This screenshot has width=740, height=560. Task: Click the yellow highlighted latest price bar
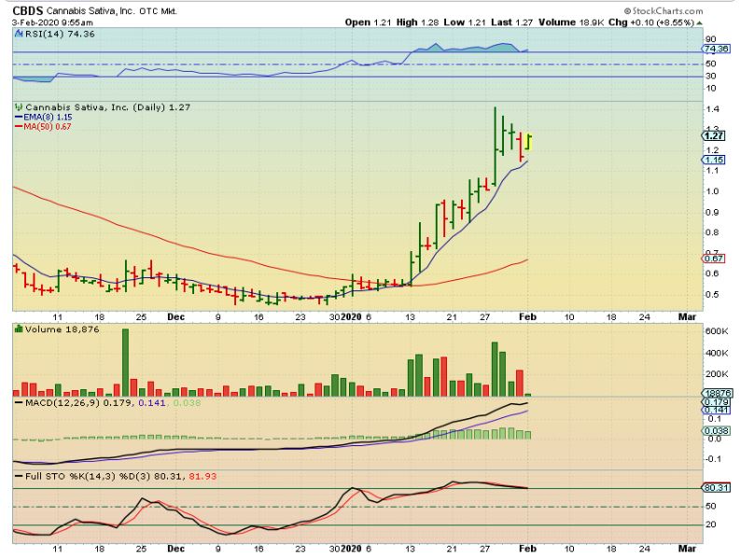pos(528,143)
